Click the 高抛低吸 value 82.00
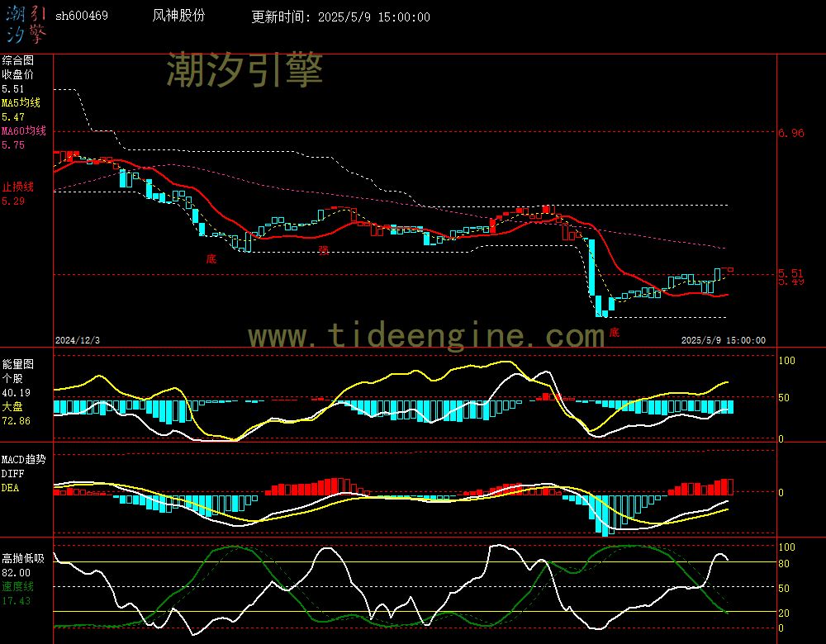Screen dimensions: 826x644 tap(16, 572)
